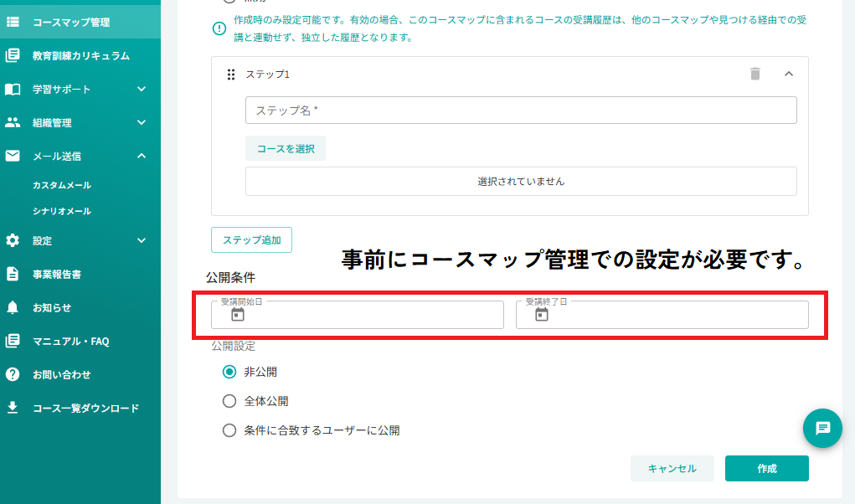
Task: Click the 受講終了日 calendar icon
Action: [x=542, y=315]
